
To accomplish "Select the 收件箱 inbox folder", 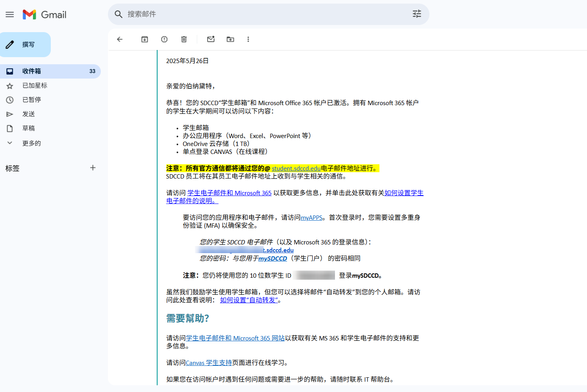I will click(32, 71).
